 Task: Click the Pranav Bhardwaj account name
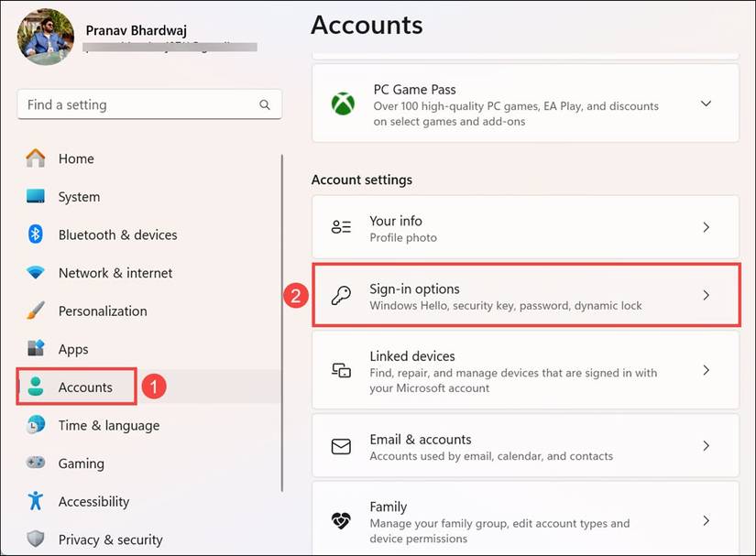click(137, 30)
